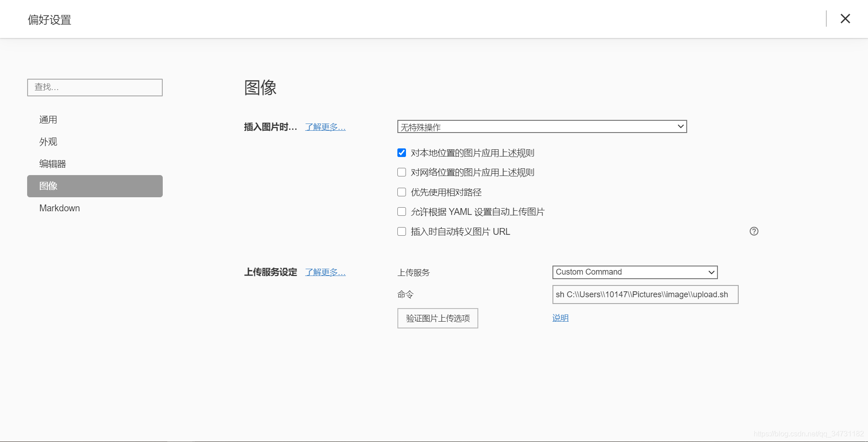Open the Custom Command upload service dropdown
Viewport: 868px width, 442px height.
click(x=635, y=272)
